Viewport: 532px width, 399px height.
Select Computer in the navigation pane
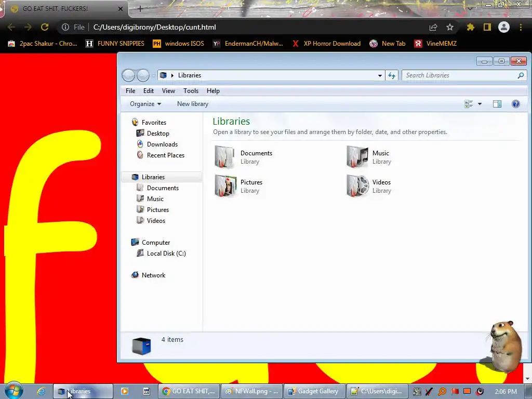pyautogui.click(x=151, y=242)
